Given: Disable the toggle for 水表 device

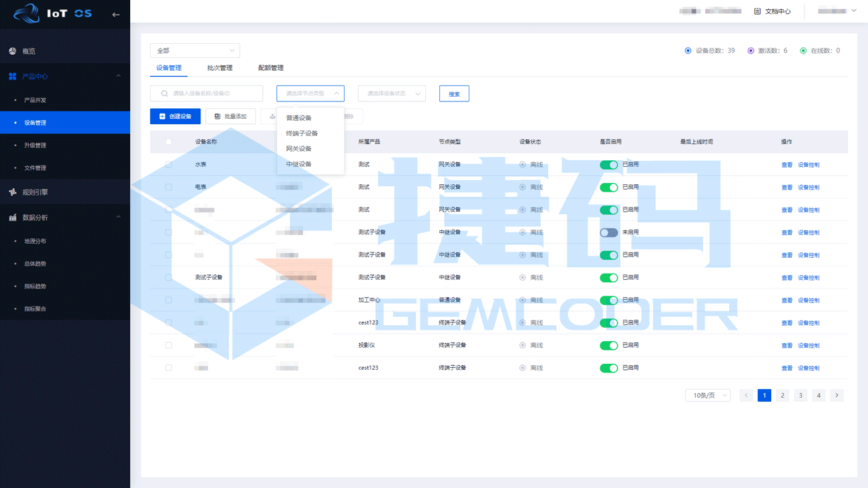Looking at the screenshot, I should point(608,165).
